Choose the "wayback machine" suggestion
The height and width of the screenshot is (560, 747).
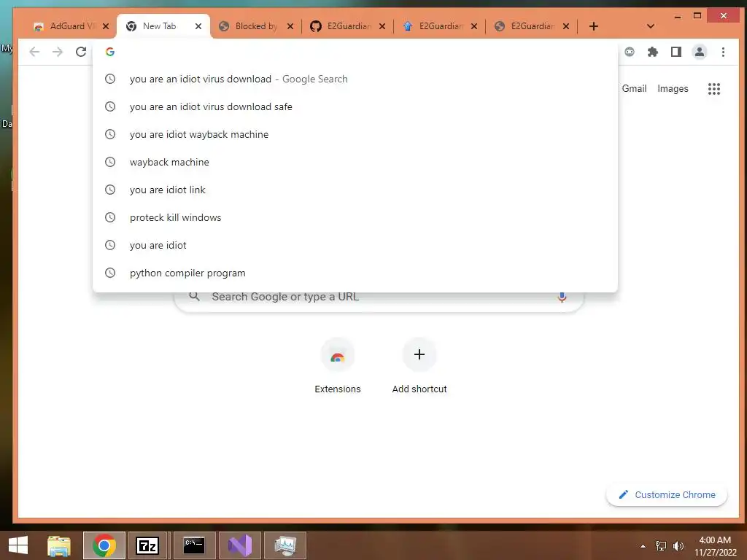(355, 162)
